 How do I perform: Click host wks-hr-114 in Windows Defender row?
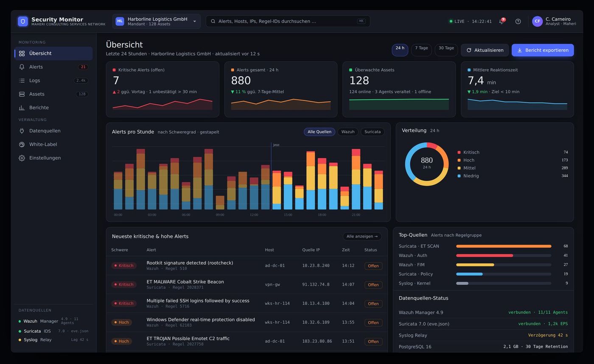point(277,322)
